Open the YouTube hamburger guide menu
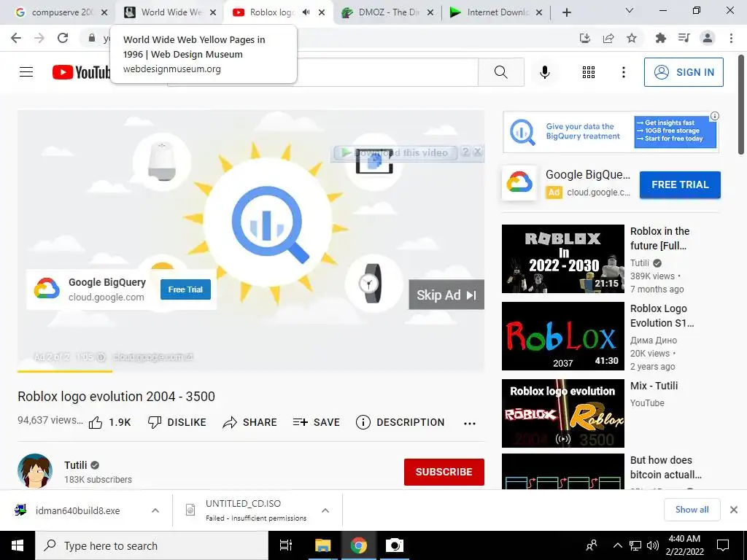This screenshot has width=747, height=560. tap(26, 72)
